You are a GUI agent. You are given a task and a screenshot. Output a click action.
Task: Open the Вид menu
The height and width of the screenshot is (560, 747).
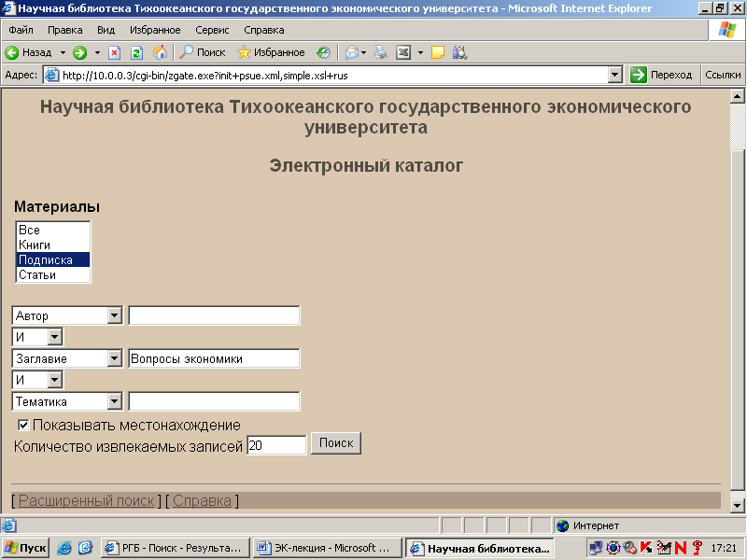(x=106, y=30)
